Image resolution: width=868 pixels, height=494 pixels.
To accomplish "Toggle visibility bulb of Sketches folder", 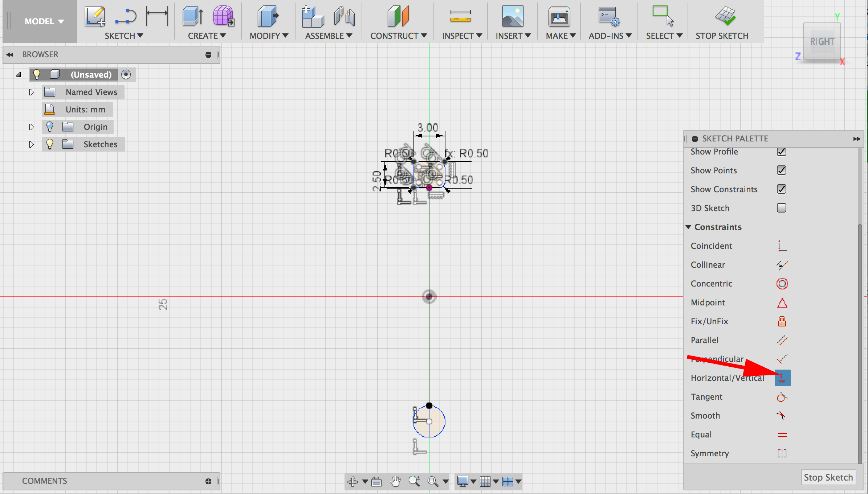I will click(x=50, y=144).
